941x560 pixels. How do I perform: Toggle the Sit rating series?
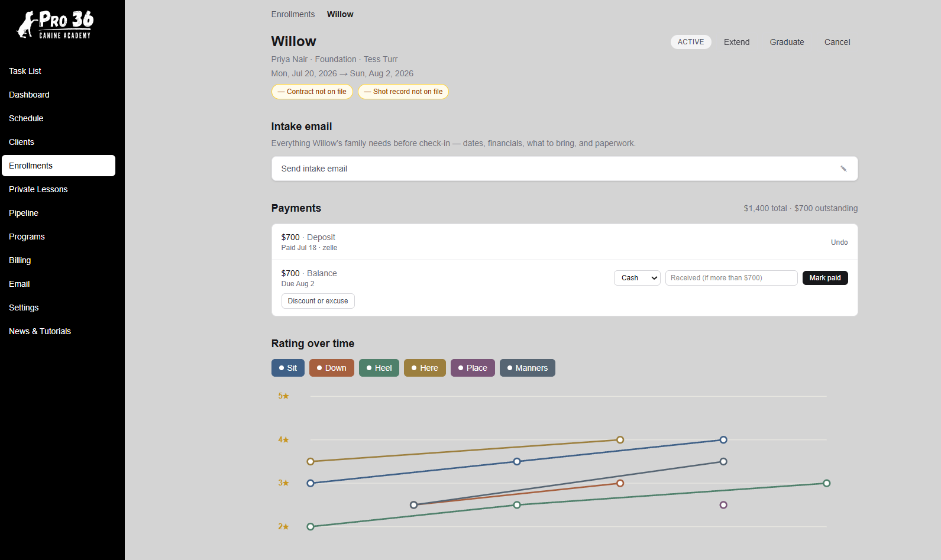pos(288,368)
